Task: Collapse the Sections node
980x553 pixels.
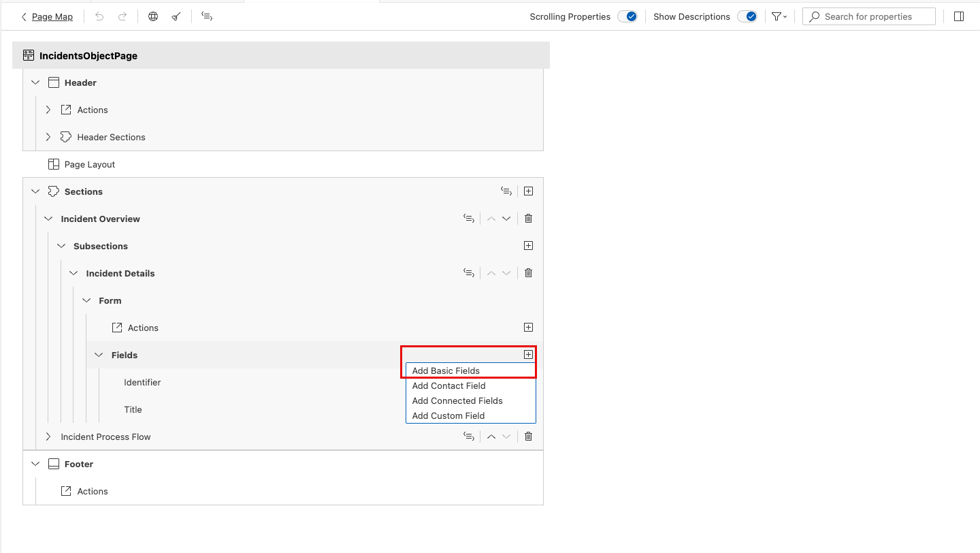Action: coord(35,191)
